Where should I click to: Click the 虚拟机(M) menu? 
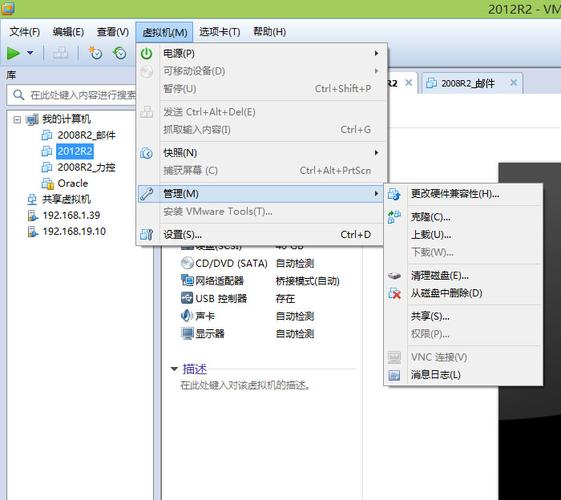(x=165, y=32)
